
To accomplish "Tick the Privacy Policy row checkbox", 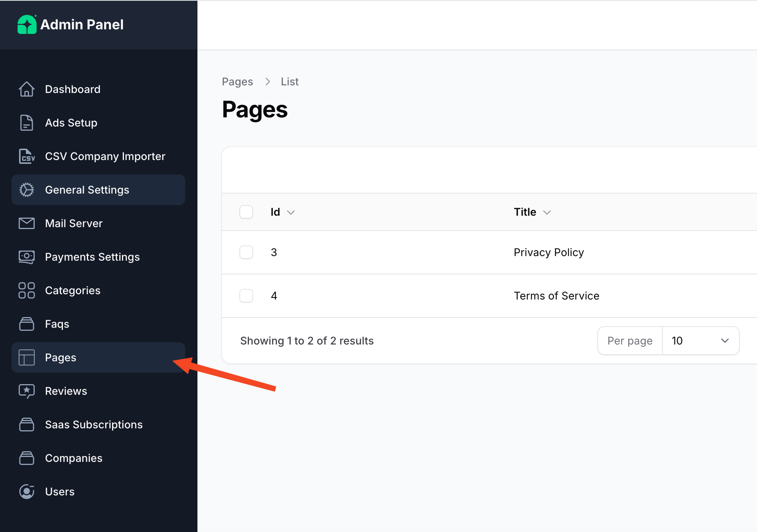I will 246,252.
